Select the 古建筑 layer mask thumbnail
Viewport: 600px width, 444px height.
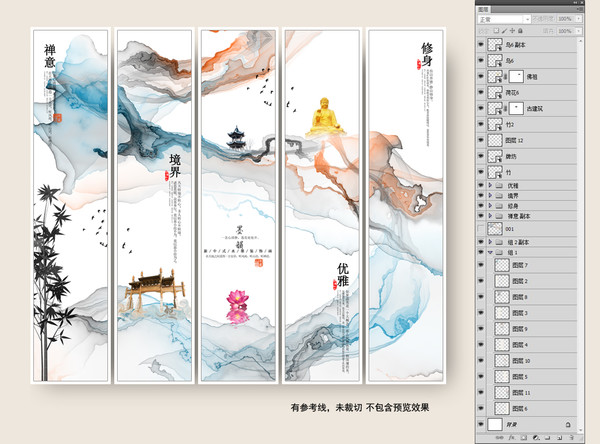(516, 109)
